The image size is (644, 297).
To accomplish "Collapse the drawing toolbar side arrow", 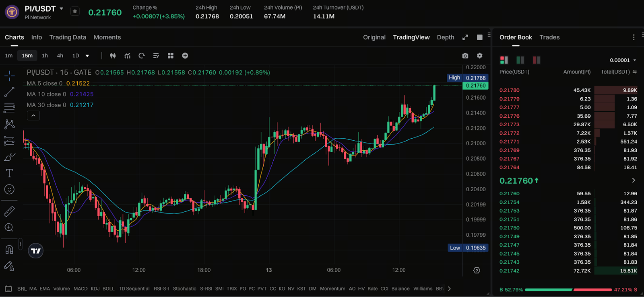I will (21, 244).
